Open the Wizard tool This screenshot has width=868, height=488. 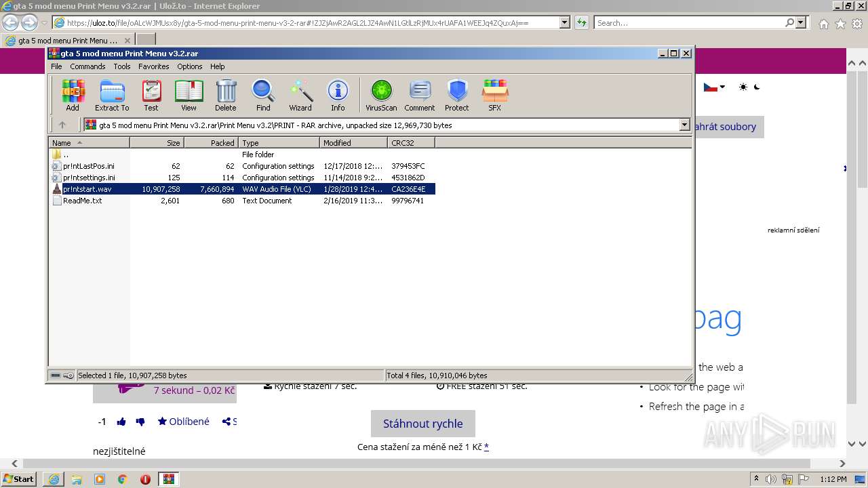(300, 96)
